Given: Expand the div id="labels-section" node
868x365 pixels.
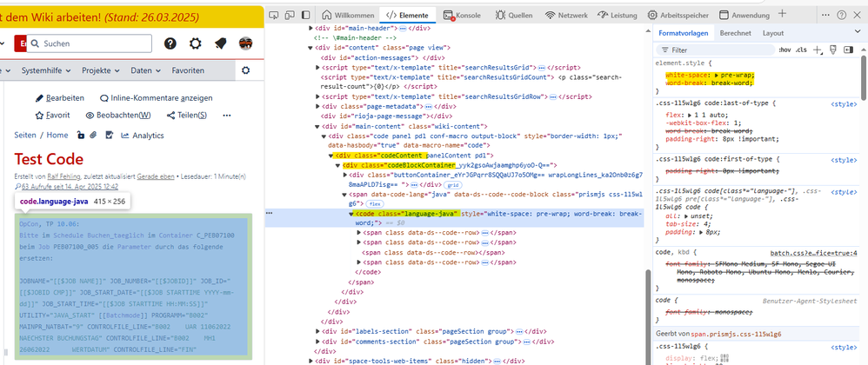Looking at the screenshot, I should (317, 331).
